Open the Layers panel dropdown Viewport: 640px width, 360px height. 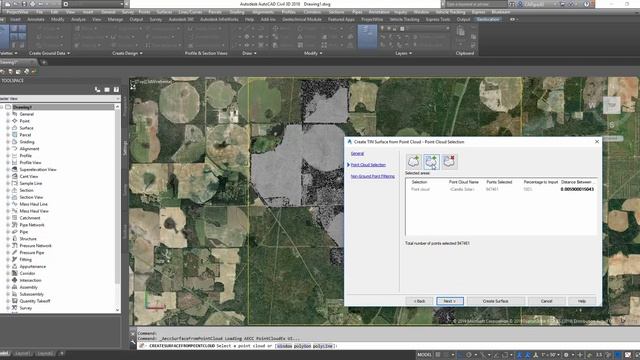(x=403, y=53)
